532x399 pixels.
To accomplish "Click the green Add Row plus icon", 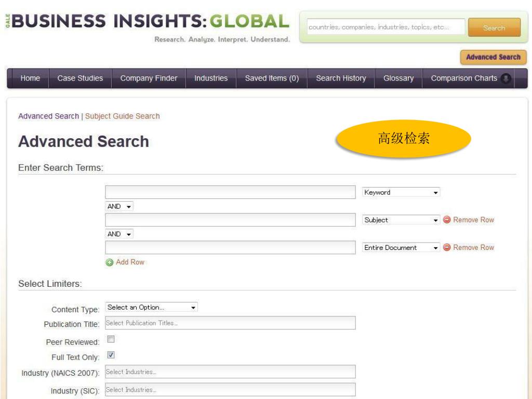I will click(x=109, y=262).
